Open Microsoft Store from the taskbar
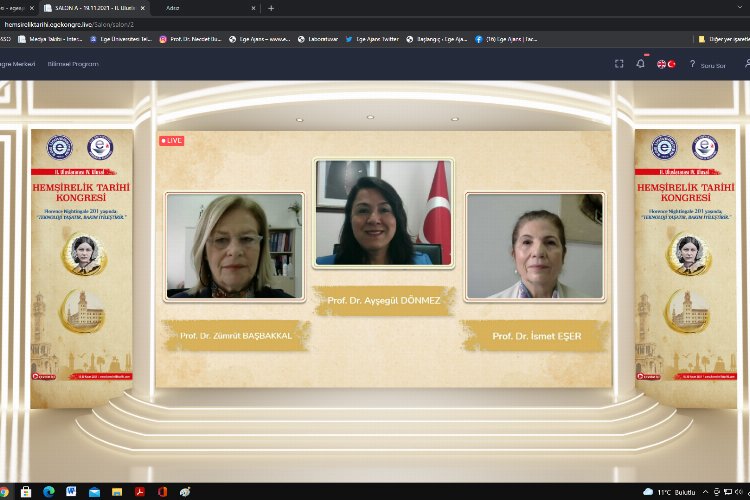The height and width of the screenshot is (500, 750). (x=26, y=492)
